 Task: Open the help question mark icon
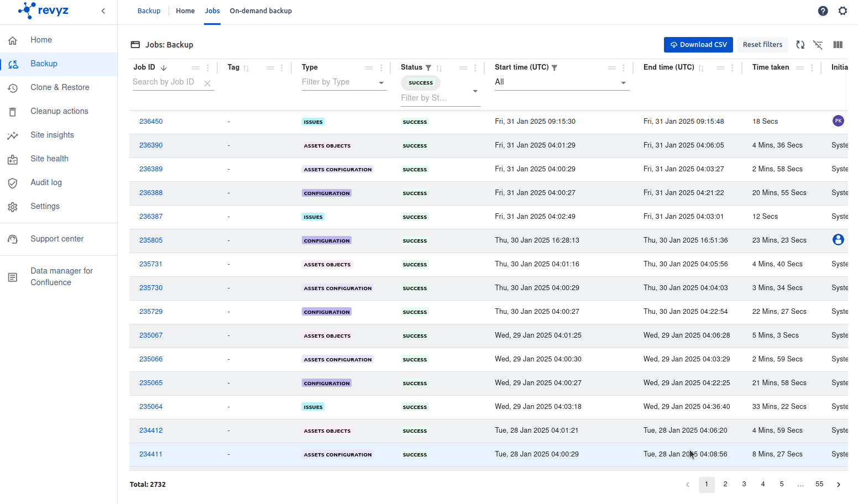pos(823,11)
